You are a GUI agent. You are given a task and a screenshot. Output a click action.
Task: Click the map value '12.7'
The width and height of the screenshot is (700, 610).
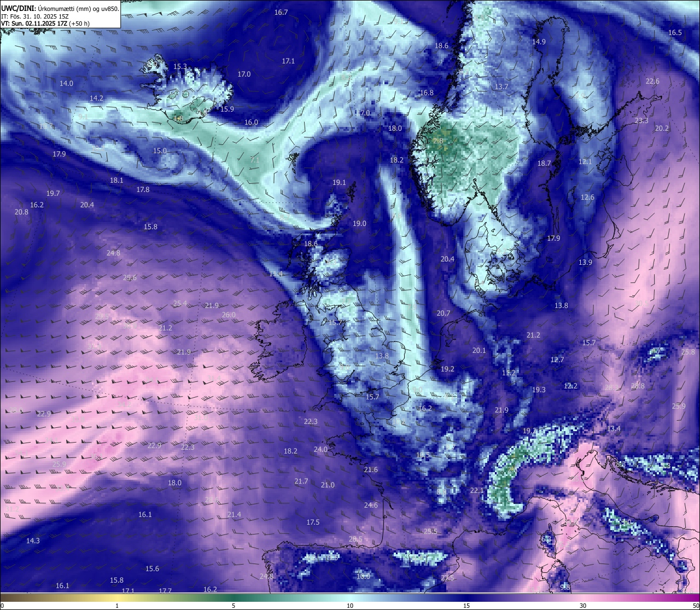[557, 359]
